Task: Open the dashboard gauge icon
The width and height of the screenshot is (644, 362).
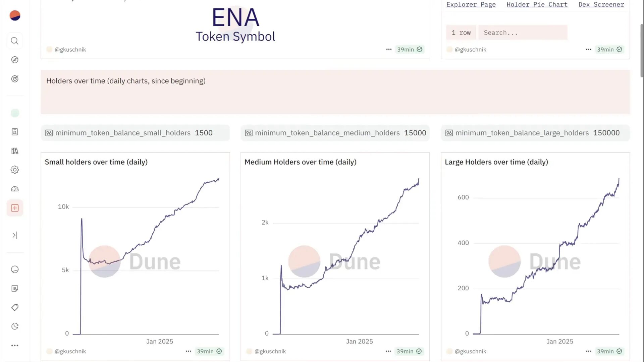Action: click(15, 189)
